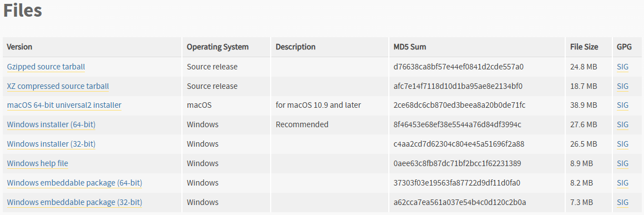Click the Operating System column header

pos(217,47)
